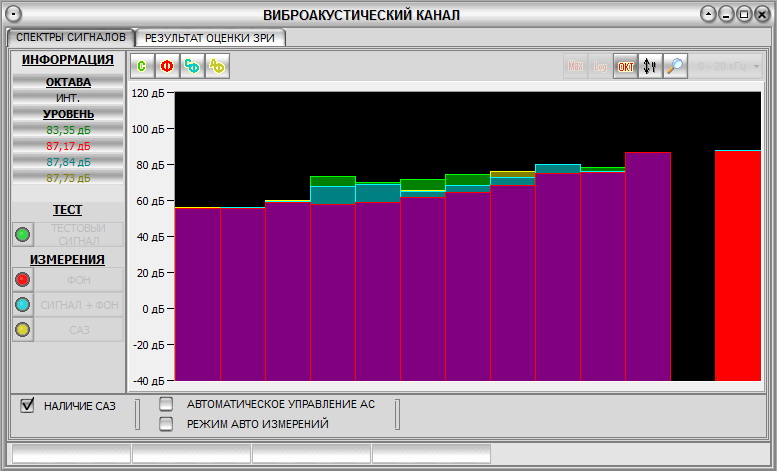777x471 pixels.
Task: Click the yellow АФ toolbar icon
Action: coord(217,67)
